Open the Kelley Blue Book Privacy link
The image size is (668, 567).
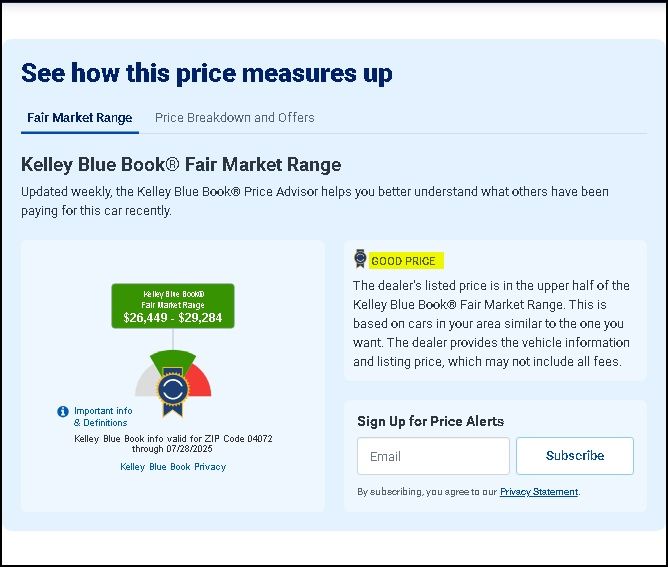coord(173,467)
